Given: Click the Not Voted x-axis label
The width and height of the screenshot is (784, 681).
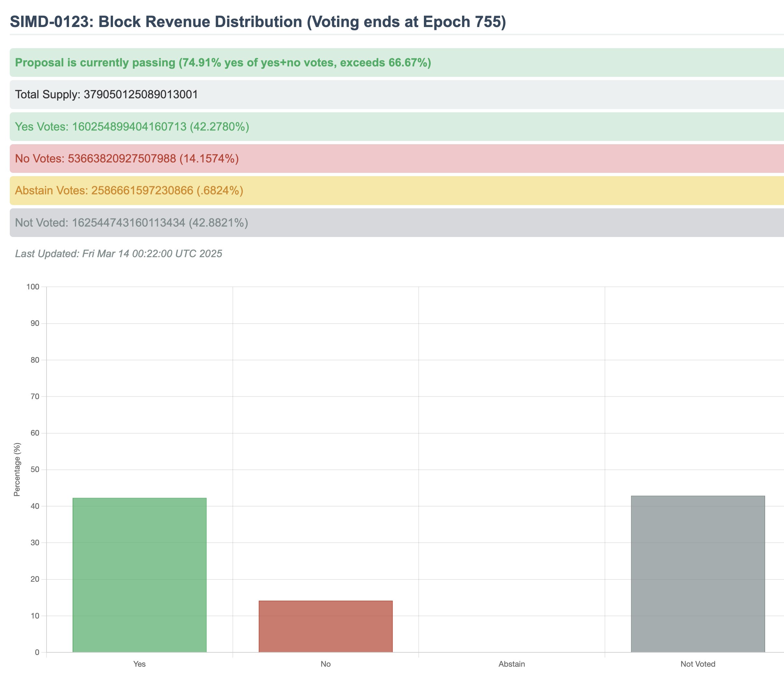Looking at the screenshot, I should pyautogui.click(x=698, y=664).
